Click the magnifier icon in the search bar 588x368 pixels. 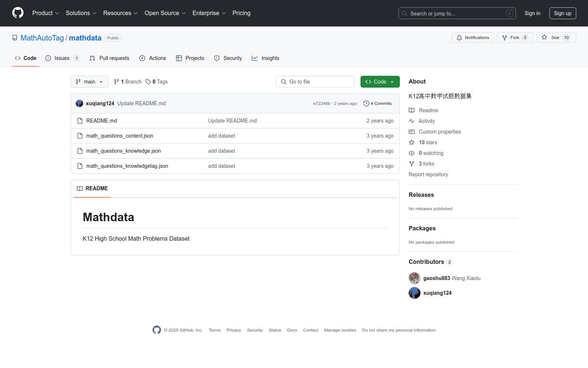(x=405, y=13)
